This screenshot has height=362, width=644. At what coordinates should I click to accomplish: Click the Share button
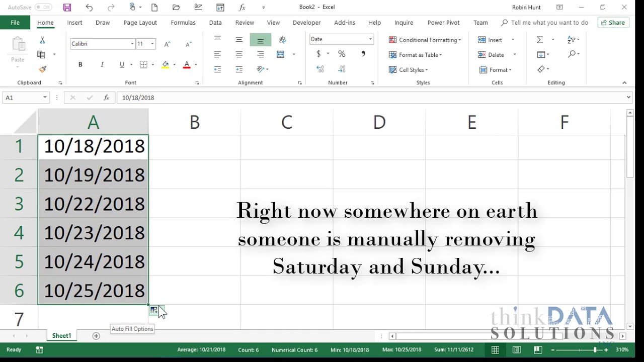[x=613, y=23]
